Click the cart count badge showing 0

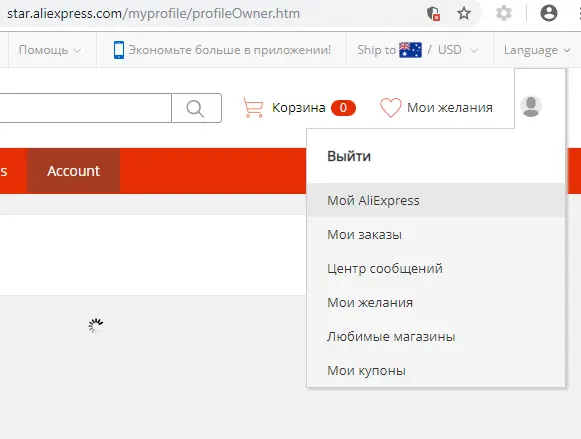[343, 108]
